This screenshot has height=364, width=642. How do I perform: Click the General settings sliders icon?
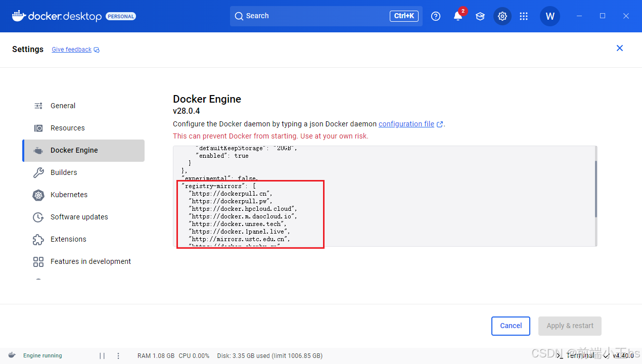tap(38, 106)
